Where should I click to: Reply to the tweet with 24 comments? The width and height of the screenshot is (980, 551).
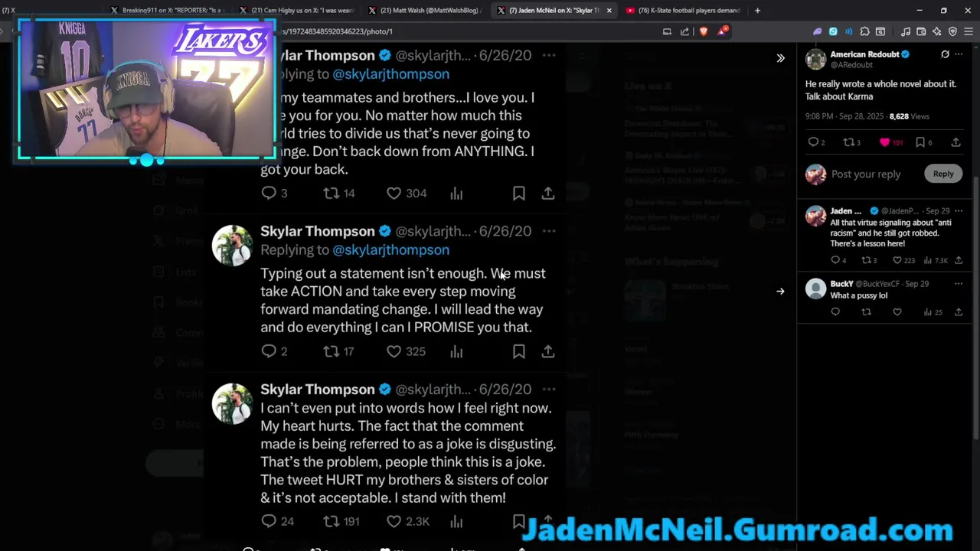[x=269, y=521]
